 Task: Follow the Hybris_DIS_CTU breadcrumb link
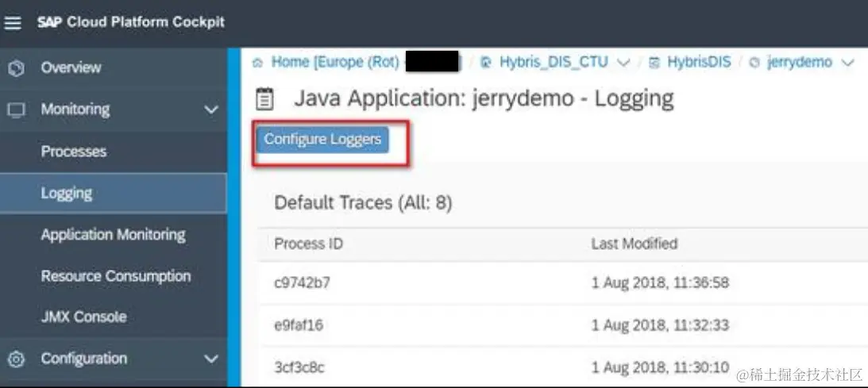pyautogui.click(x=554, y=63)
